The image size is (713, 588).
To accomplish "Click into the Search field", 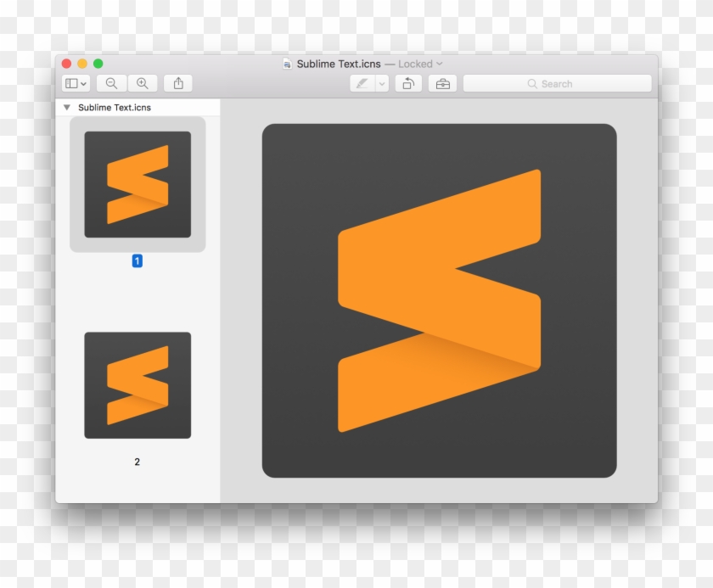I will tap(557, 83).
